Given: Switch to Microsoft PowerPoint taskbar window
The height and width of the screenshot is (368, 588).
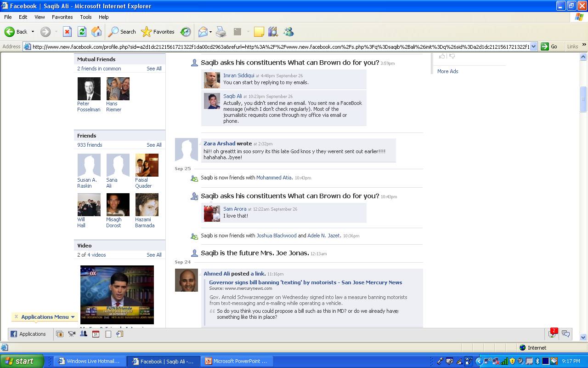Looking at the screenshot, I should coord(237,361).
